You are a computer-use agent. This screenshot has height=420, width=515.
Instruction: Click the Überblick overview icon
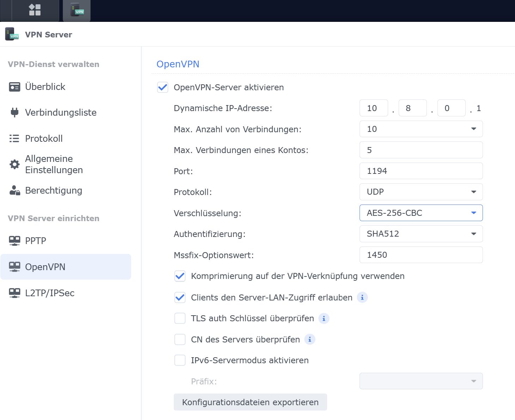click(14, 87)
